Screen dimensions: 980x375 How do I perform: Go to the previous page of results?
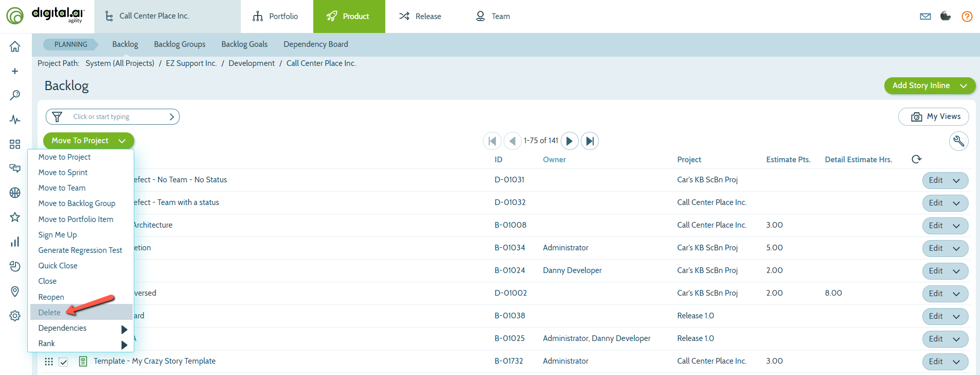coord(512,141)
